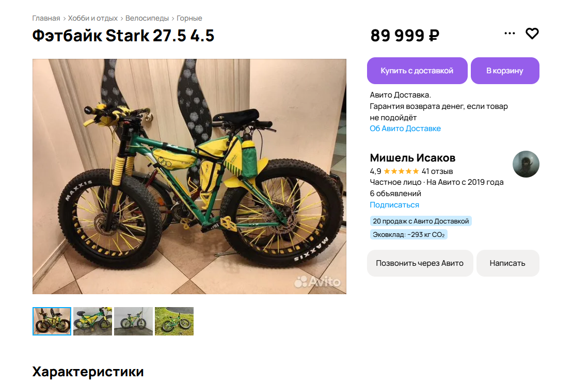View the fourth thumbnail on grass

[x=174, y=321]
